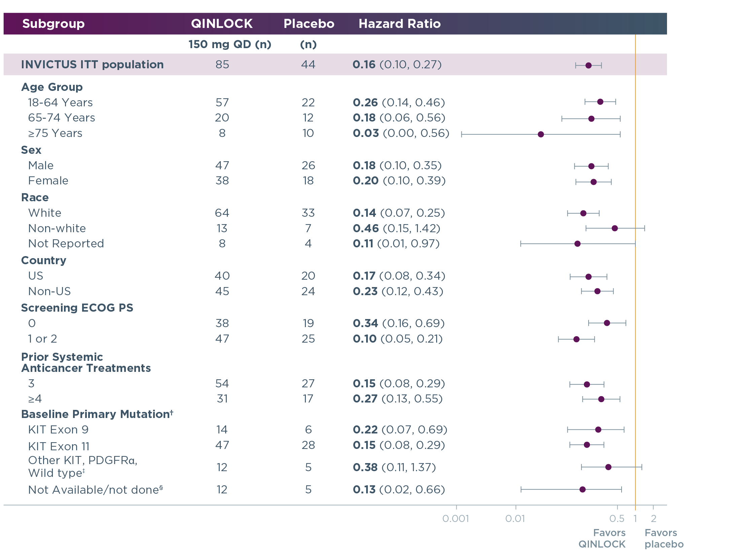Click the '150 mg QD (n)' subheader
The width and height of the screenshot is (736, 560).
click(230, 44)
